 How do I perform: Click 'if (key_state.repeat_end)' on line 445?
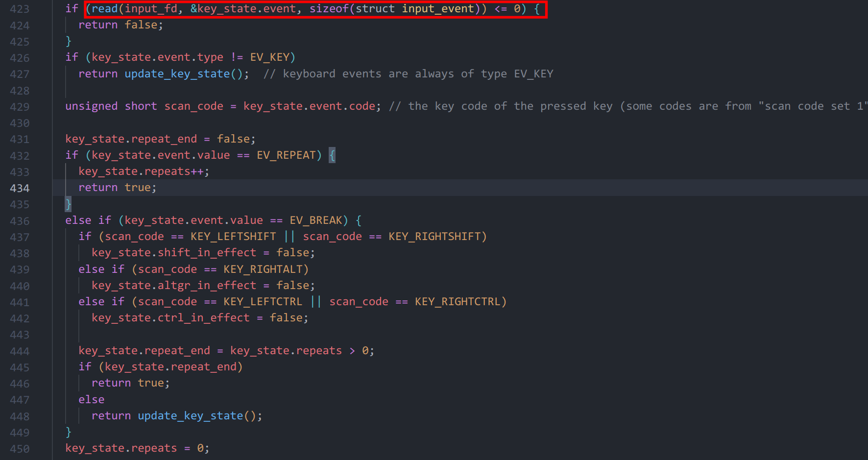[161, 367]
